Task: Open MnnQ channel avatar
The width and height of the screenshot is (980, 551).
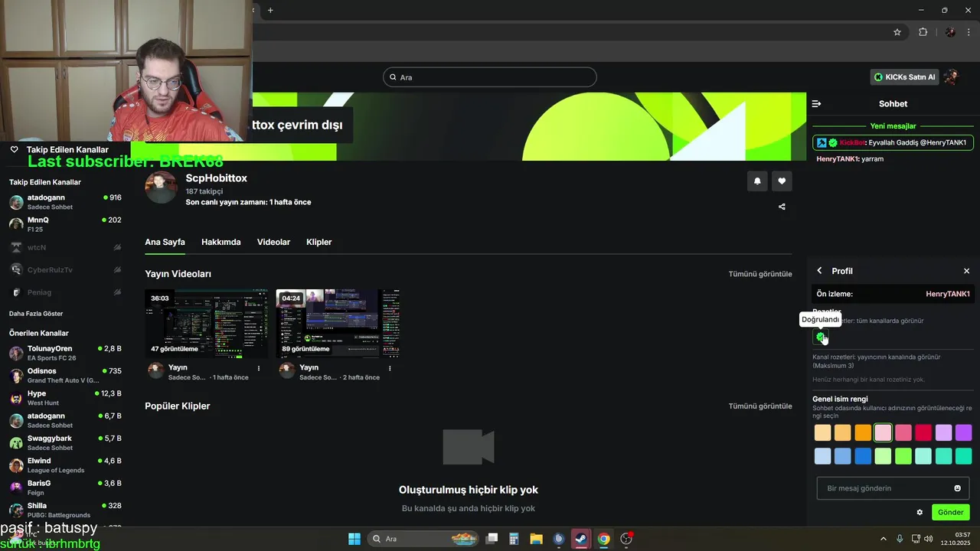Action: click(16, 224)
